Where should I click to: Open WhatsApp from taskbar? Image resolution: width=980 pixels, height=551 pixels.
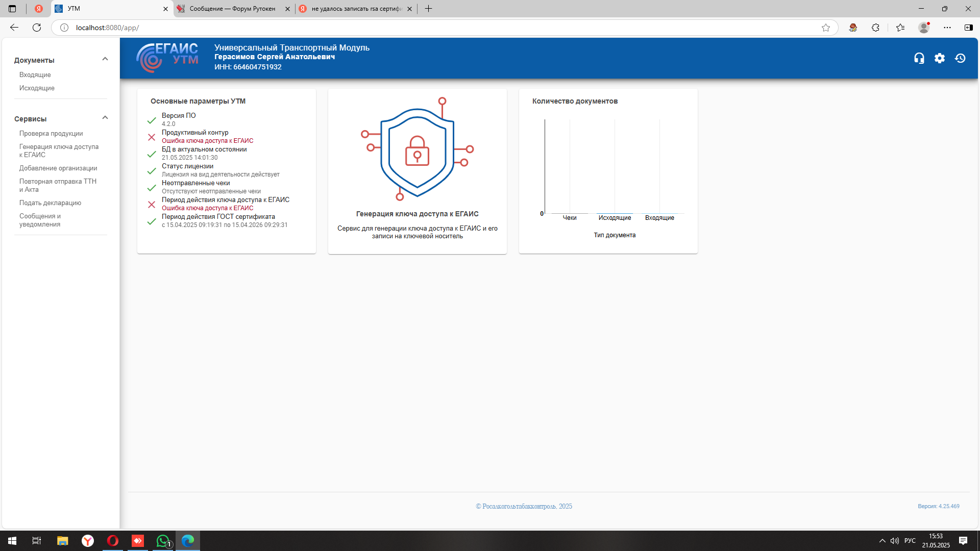163,541
